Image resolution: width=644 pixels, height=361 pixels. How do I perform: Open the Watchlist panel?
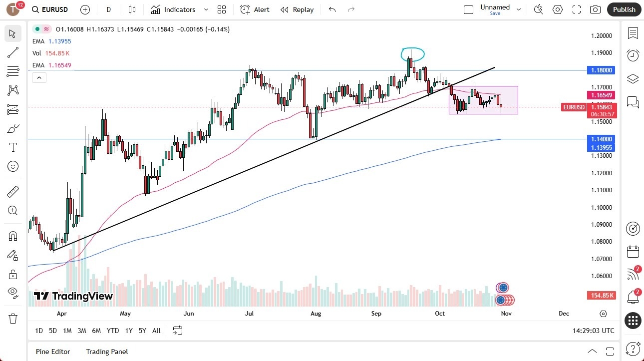633,33
